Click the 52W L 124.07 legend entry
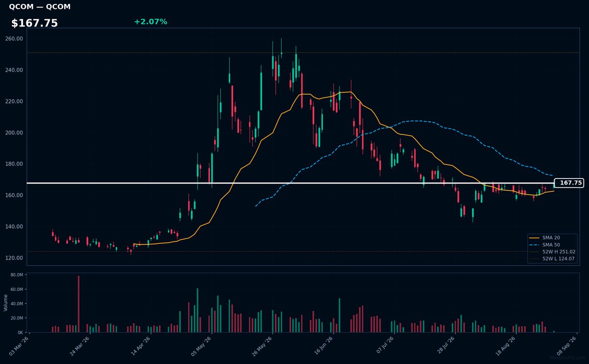This screenshot has height=364, width=589. tap(559, 258)
